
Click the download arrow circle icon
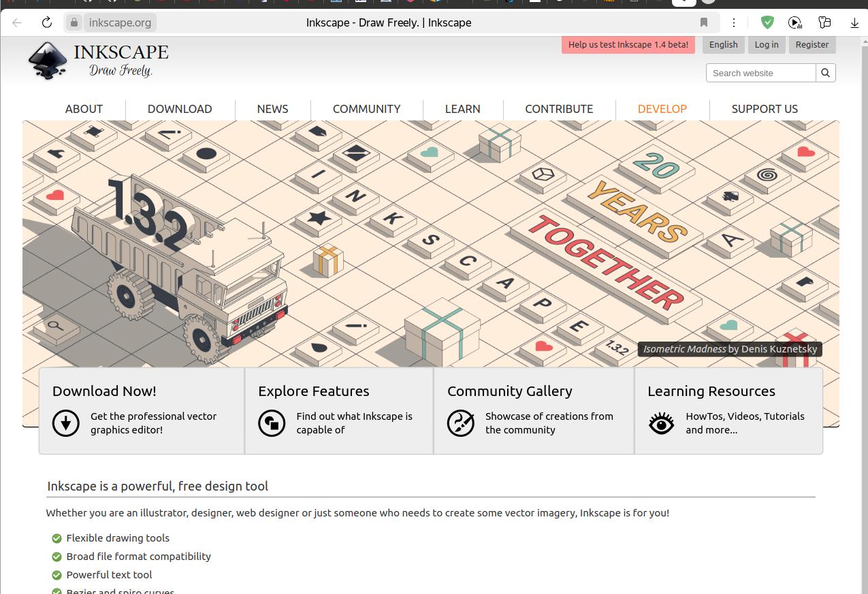tap(66, 423)
